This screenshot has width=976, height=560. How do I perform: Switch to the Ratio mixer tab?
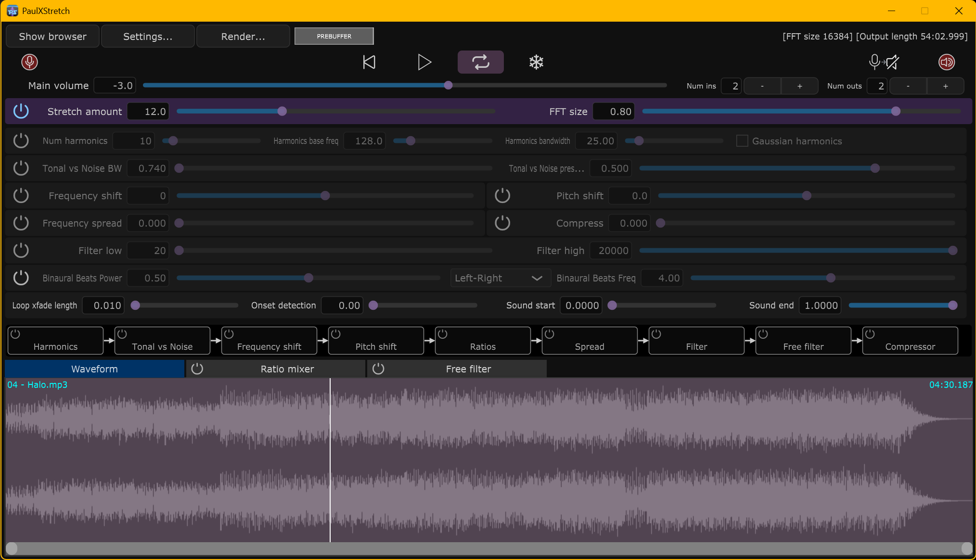coord(287,369)
